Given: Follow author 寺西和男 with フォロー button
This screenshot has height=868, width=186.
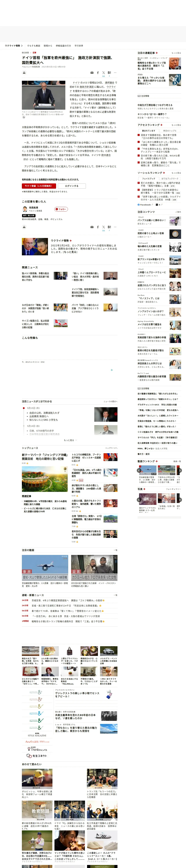Looking at the screenshot, I should click(x=61, y=209).
